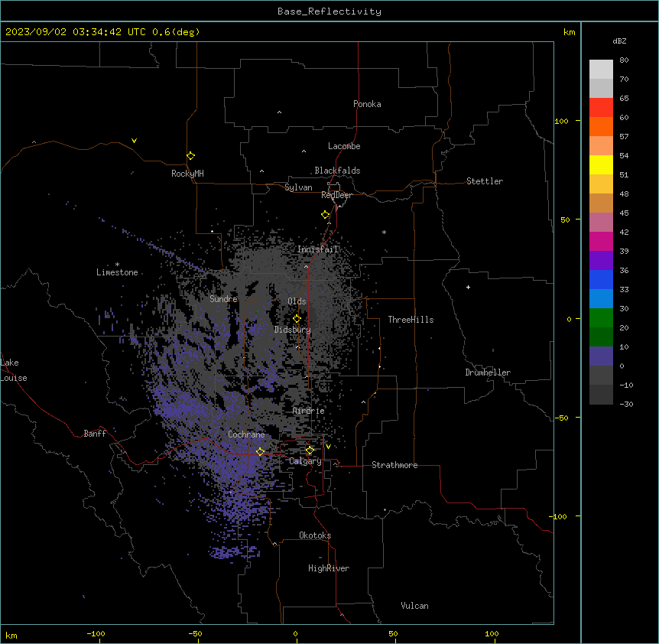The width and height of the screenshot is (659, 644).
Task: Click the yellow diamond marker above Calgary label
Action: click(x=310, y=450)
